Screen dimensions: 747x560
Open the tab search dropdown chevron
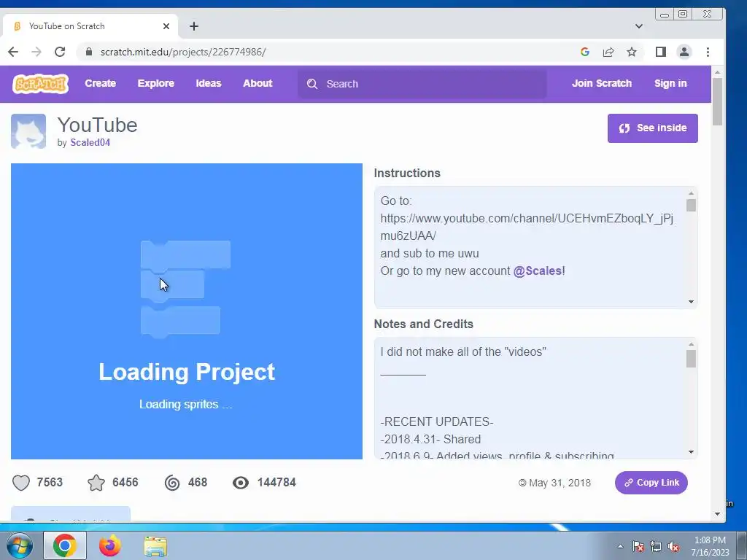pos(639,26)
